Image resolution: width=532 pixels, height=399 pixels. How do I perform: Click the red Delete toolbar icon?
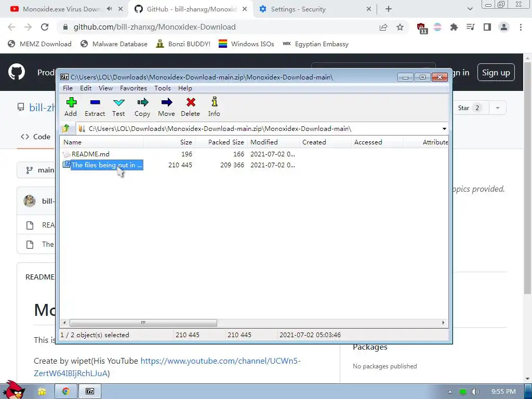(x=190, y=107)
